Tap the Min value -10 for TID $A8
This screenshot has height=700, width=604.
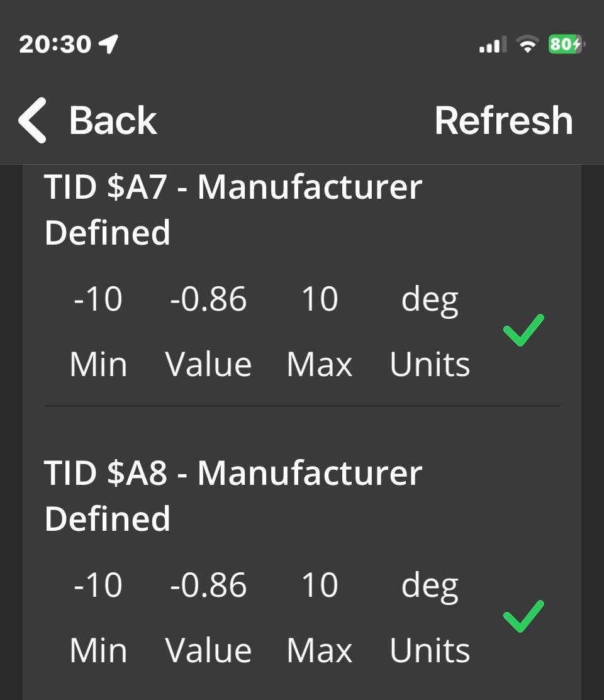pos(98,585)
